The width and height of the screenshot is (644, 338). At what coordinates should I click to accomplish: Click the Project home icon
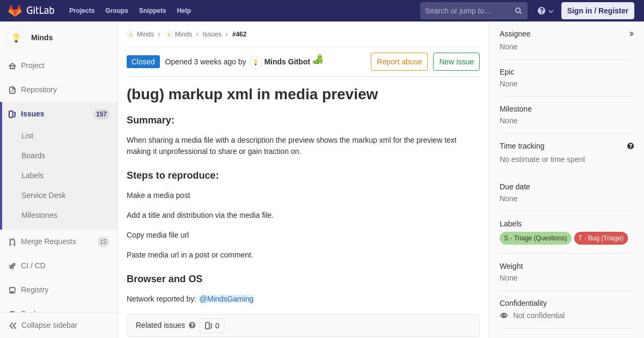pyautogui.click(x=12, y=66)
